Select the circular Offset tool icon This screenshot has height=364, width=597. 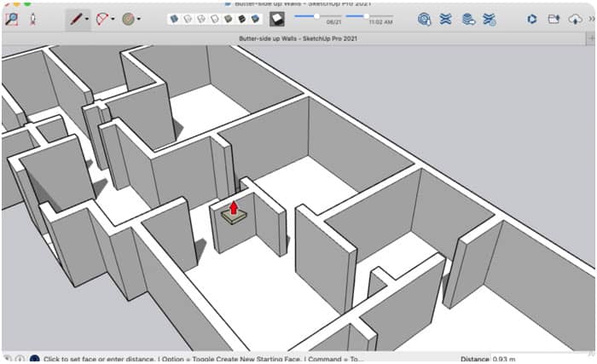click(128, 19)
